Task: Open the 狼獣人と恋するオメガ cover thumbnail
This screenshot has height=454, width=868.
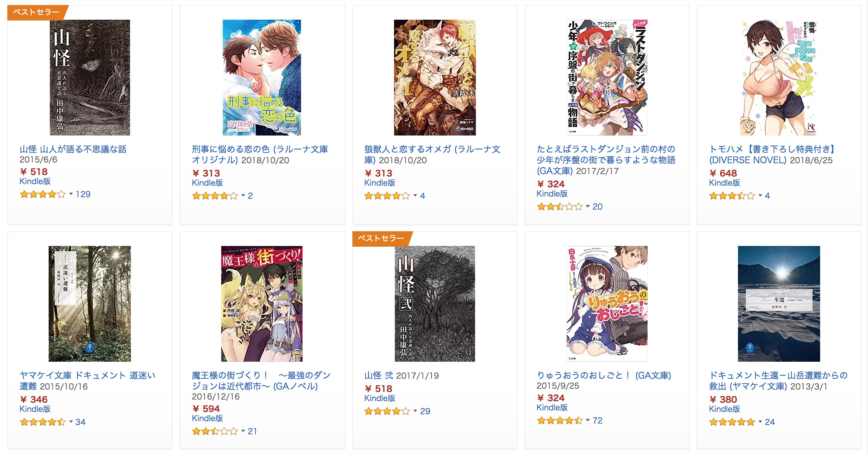Action: [x=435, y=78]
